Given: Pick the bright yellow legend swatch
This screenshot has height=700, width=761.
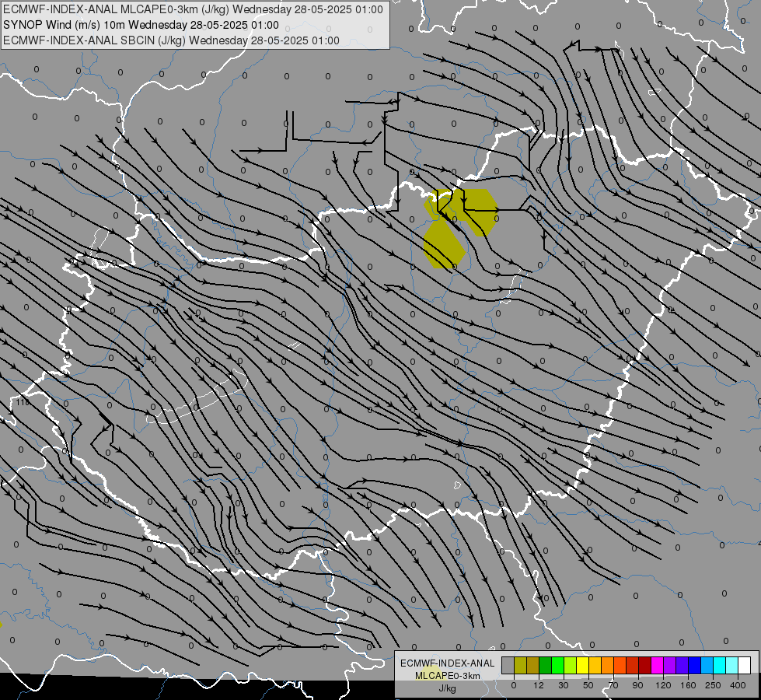Looking at the screenshot, I should coord(583,665).
